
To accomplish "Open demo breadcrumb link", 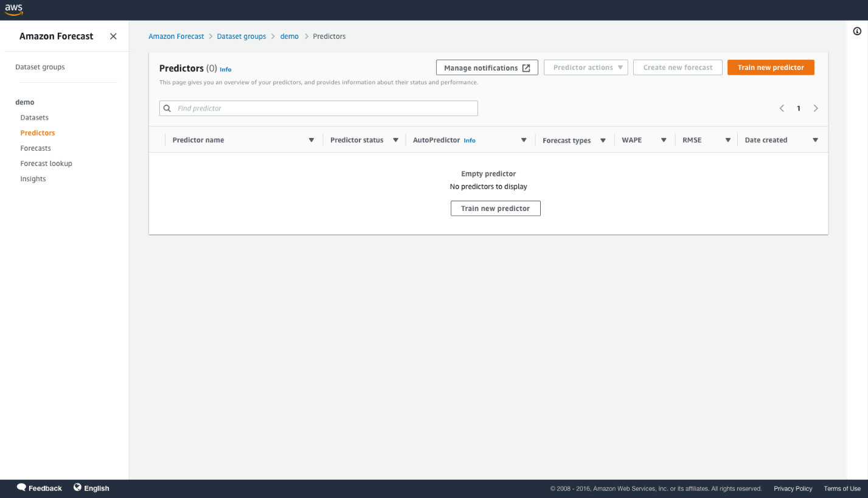I will pyautogui.click(x=290, y=36).
